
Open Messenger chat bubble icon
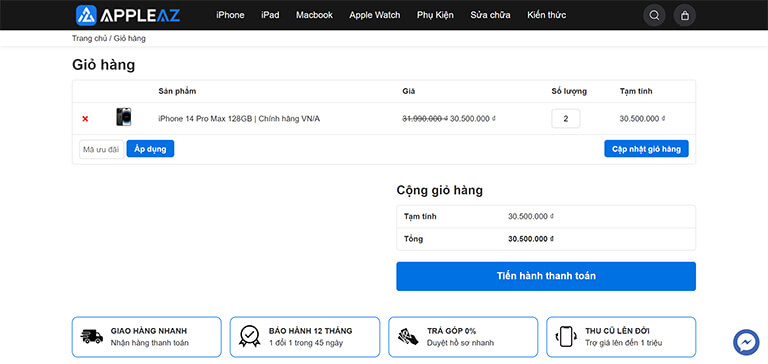(746, 342)
